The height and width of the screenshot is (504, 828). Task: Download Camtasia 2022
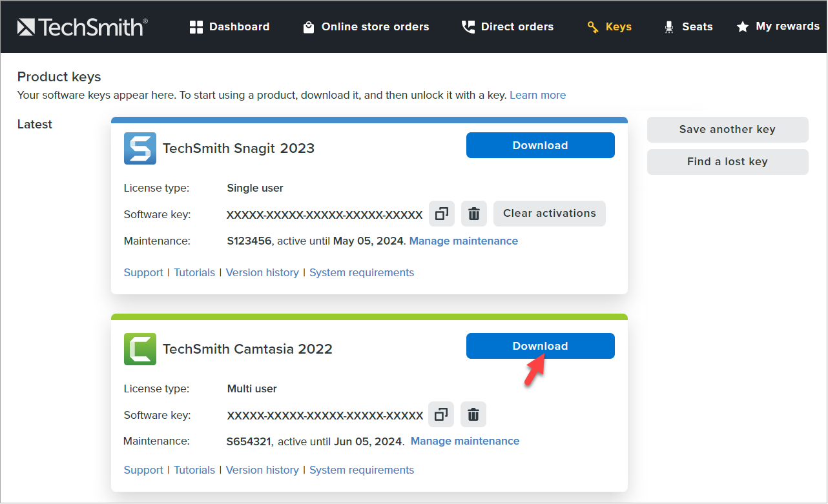tap(540, 345)
